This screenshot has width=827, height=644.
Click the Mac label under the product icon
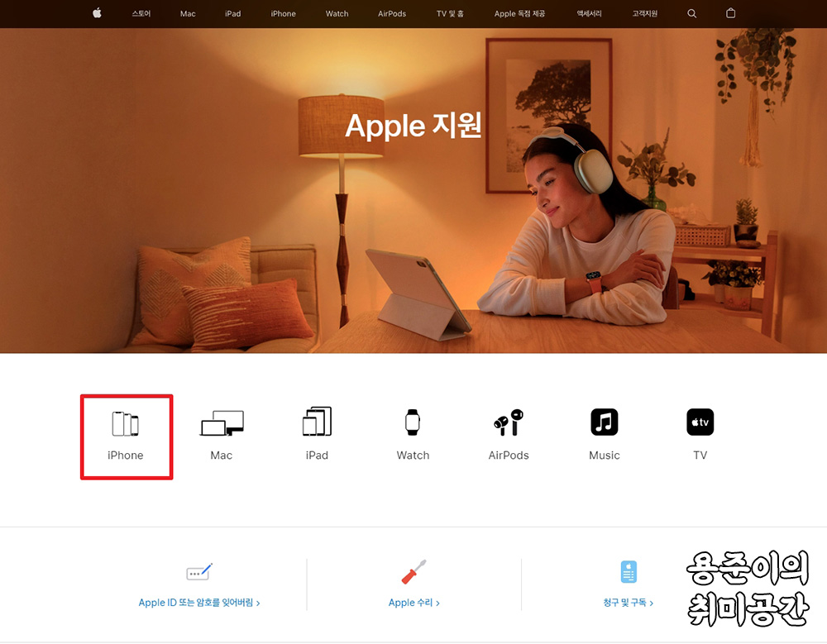coord(222,456)
